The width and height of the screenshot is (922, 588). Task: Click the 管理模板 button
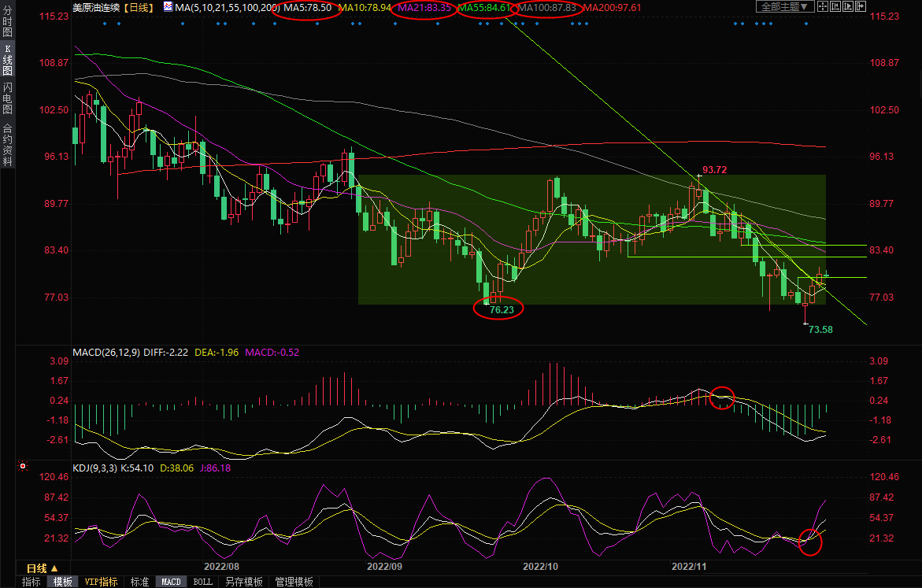click(294, 582)
